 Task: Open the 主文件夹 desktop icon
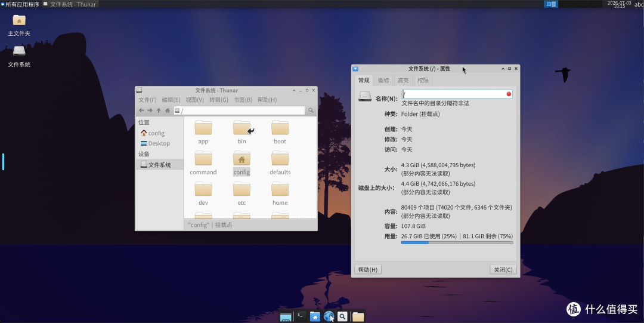click(x=19, y=20)
